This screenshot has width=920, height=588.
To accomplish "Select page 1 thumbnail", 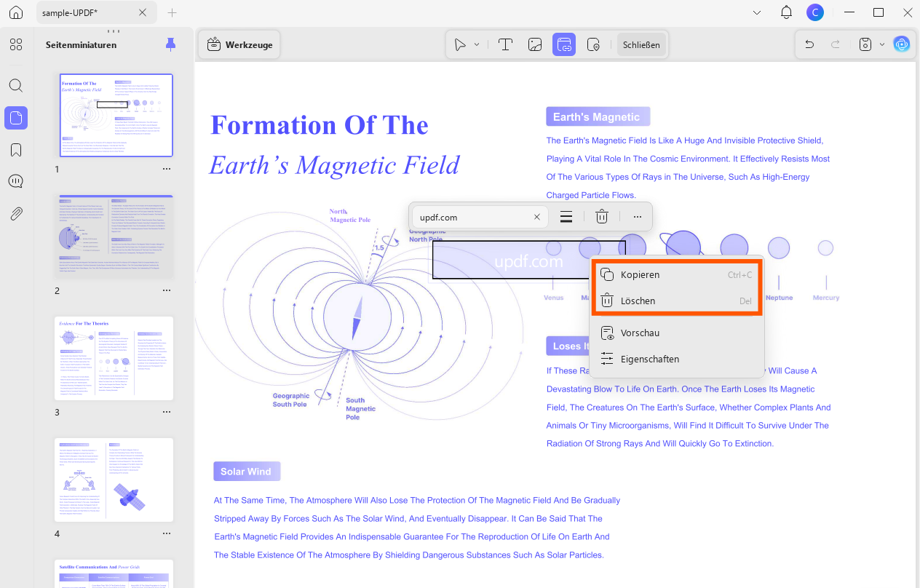I will pyautogui.click(x=116, y=115).
